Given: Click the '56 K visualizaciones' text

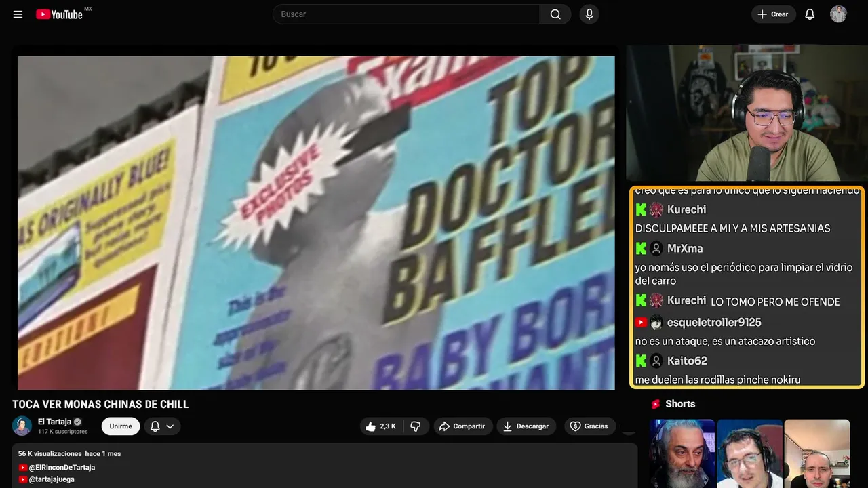Looking at the screenshot, I should point(50,453).
